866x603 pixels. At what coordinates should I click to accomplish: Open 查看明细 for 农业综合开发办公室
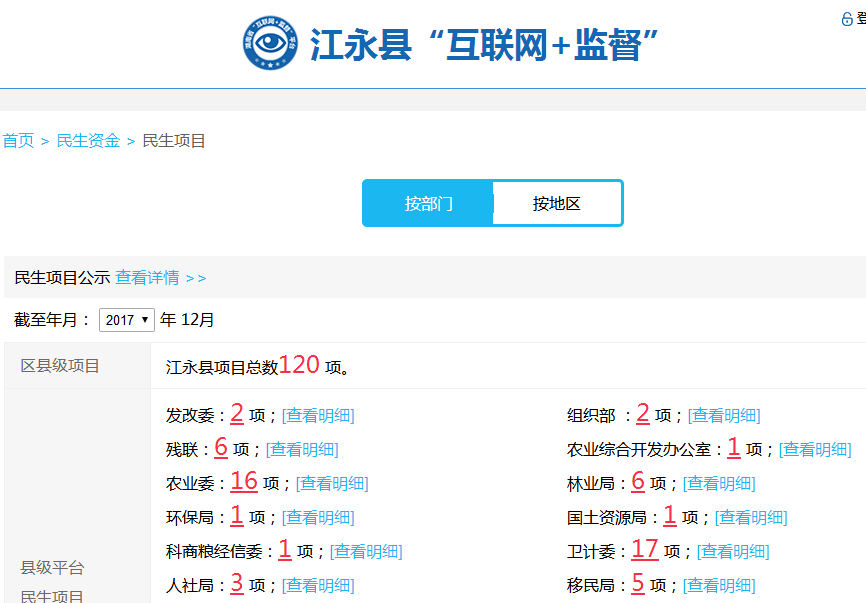815,450
